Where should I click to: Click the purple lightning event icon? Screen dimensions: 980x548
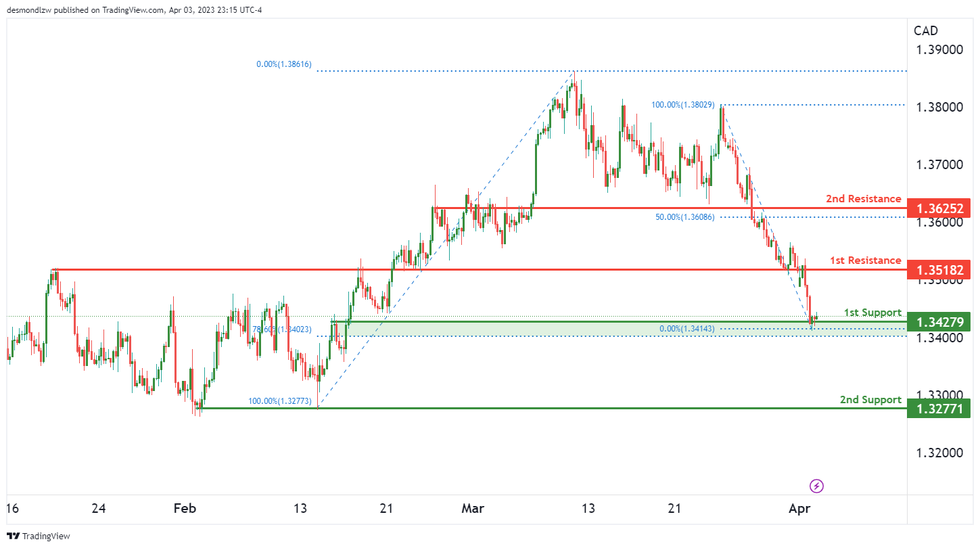coord(816,486)
